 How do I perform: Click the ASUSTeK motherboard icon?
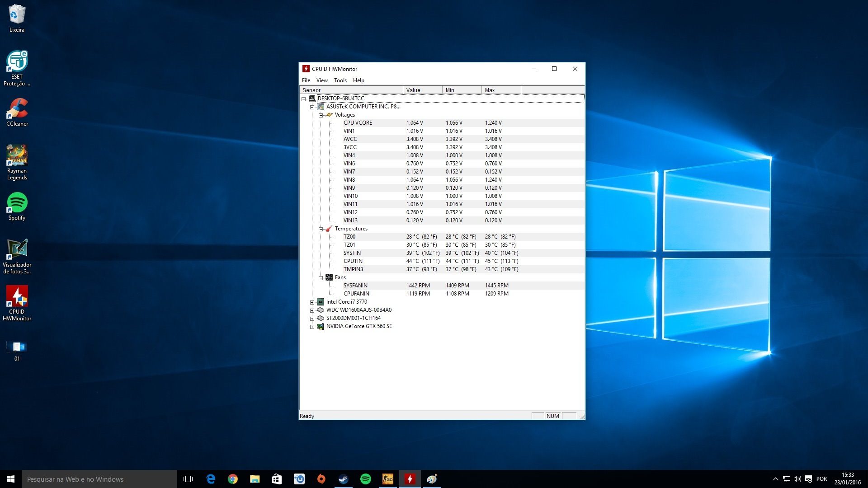point(321,107)
